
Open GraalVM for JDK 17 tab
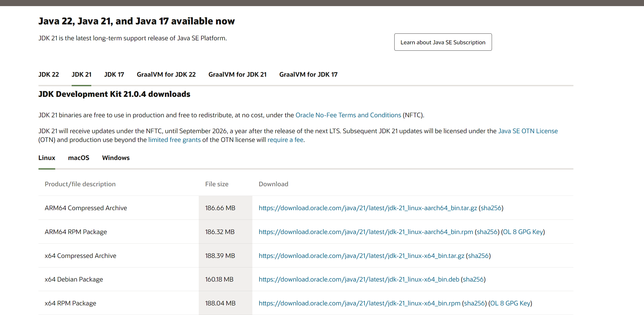308,75
